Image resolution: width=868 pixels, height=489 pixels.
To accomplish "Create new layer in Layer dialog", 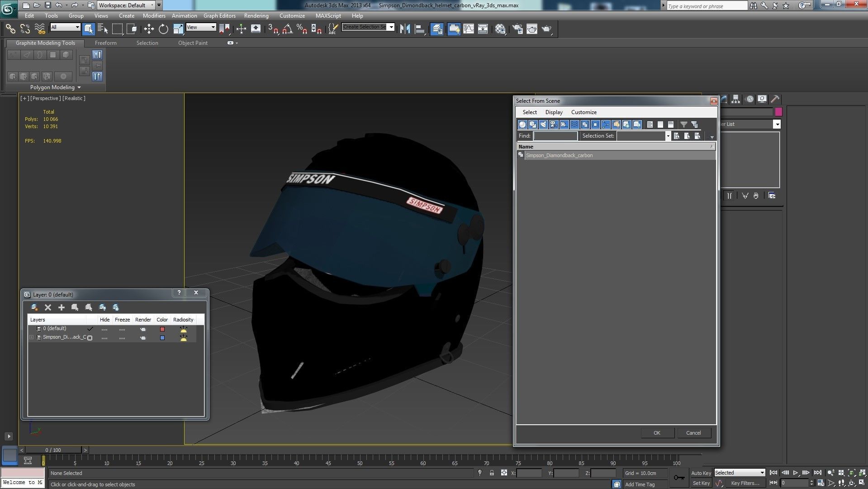I will pyautogui.click(x=34, y=307).
